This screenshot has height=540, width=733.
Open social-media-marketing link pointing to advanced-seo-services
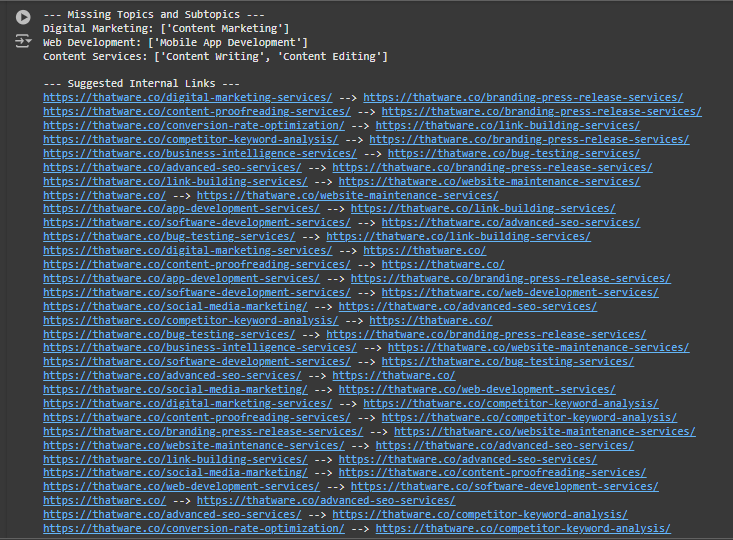[175, 307]
